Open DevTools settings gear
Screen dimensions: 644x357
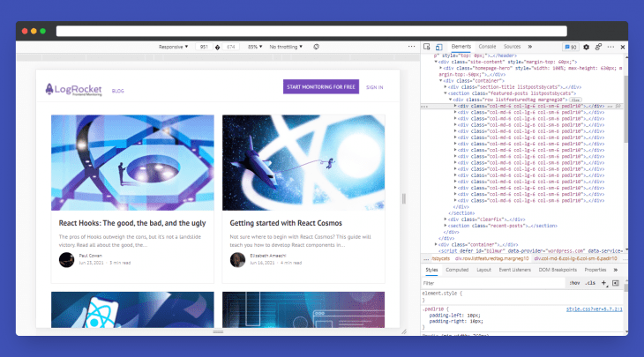586,48
